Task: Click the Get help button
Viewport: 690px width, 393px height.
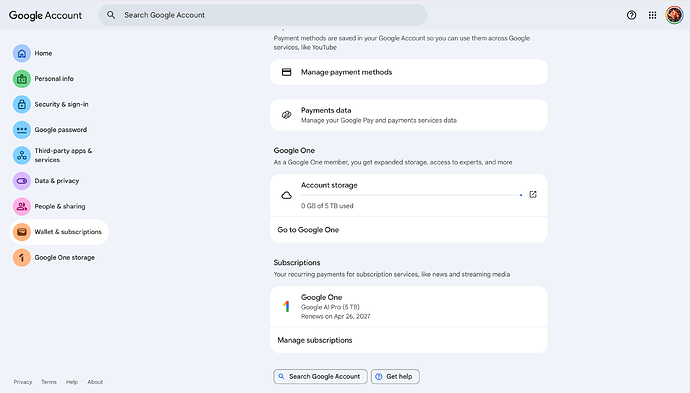Action: coord(395,377)
